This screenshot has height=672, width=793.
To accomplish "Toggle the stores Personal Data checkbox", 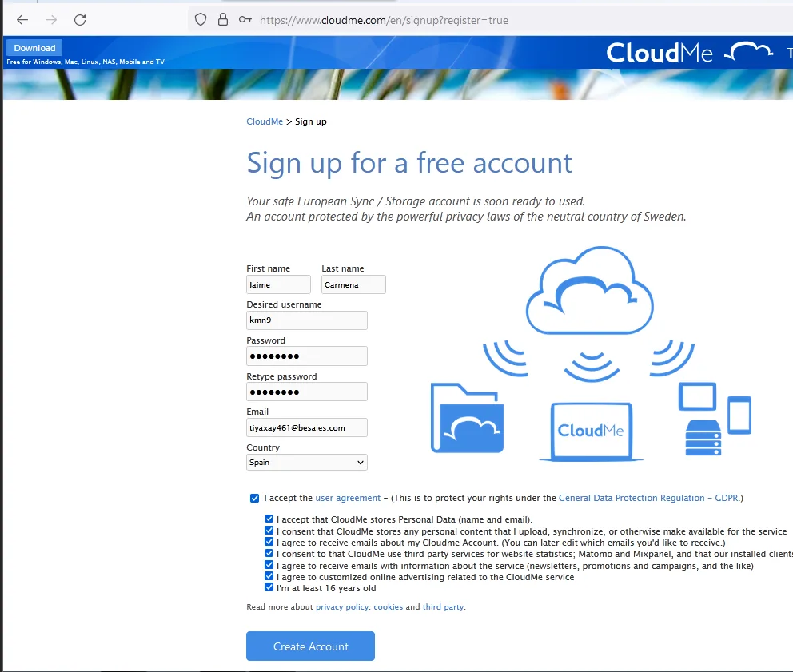I will click(x=269, y=519).
